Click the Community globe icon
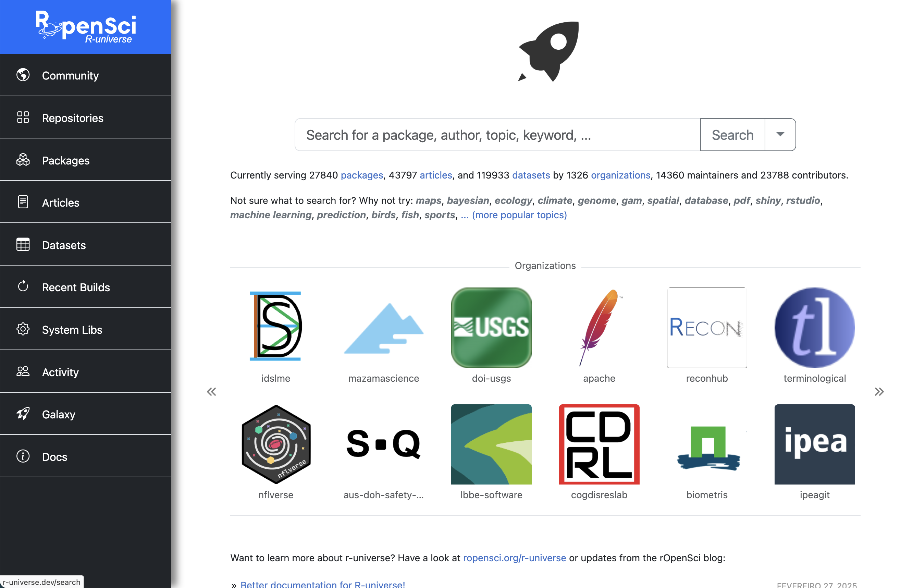 [23, 75]
